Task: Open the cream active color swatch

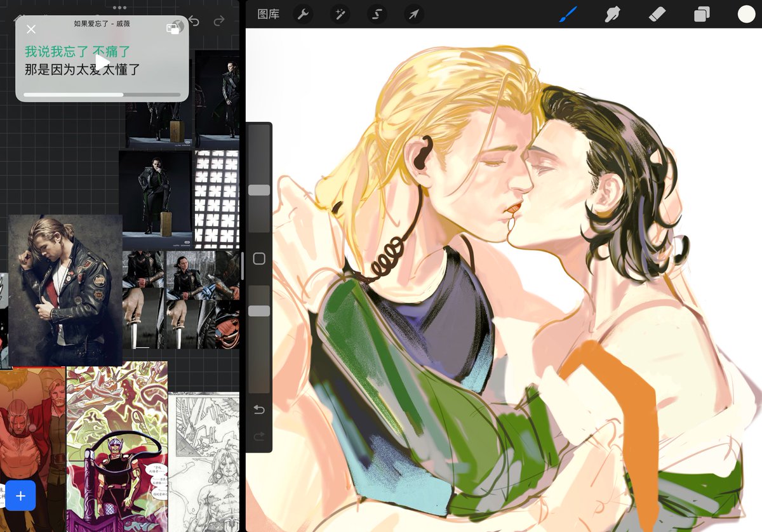Action: (746, 14)
